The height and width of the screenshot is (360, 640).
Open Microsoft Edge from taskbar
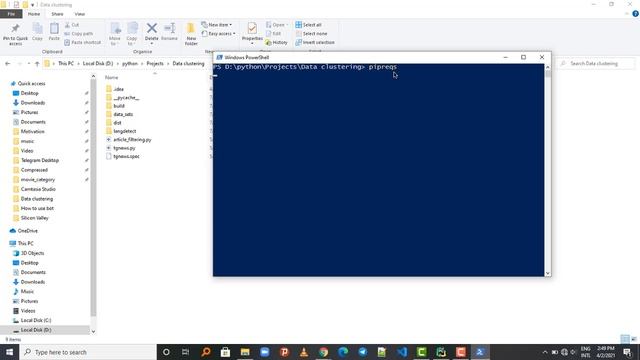[x=343, y=352]
